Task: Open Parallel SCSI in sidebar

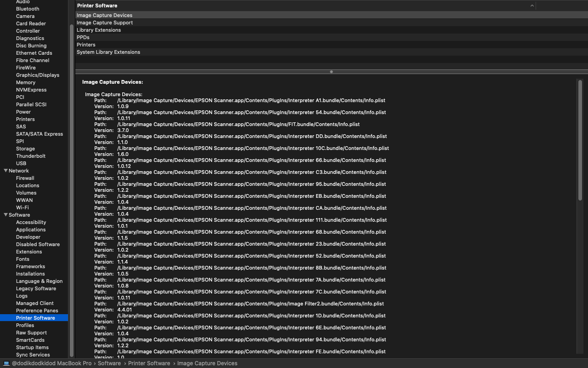Action: point(31,104)
